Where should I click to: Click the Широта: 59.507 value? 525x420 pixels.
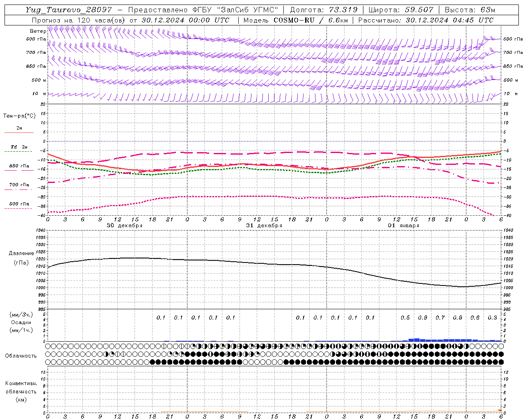pyautogui.click(x=401, y=10)
